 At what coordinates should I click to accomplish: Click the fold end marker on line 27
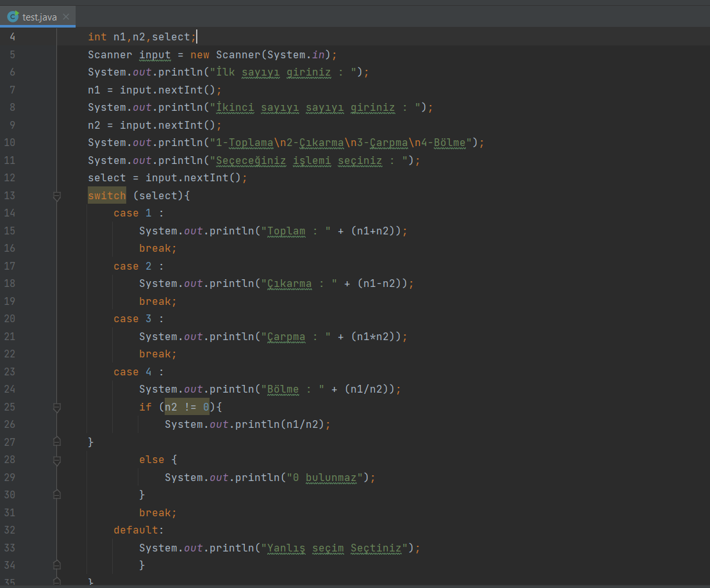57,442
